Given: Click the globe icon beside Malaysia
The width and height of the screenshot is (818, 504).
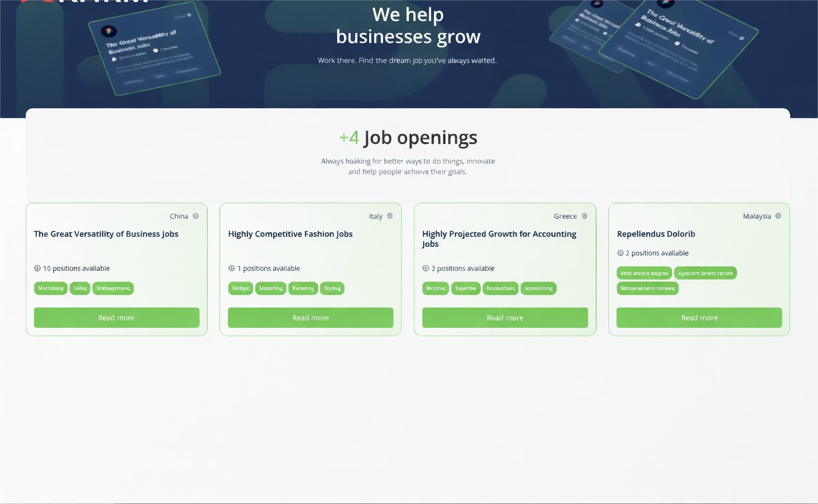Looking at the screenshot, I should 778,216.
